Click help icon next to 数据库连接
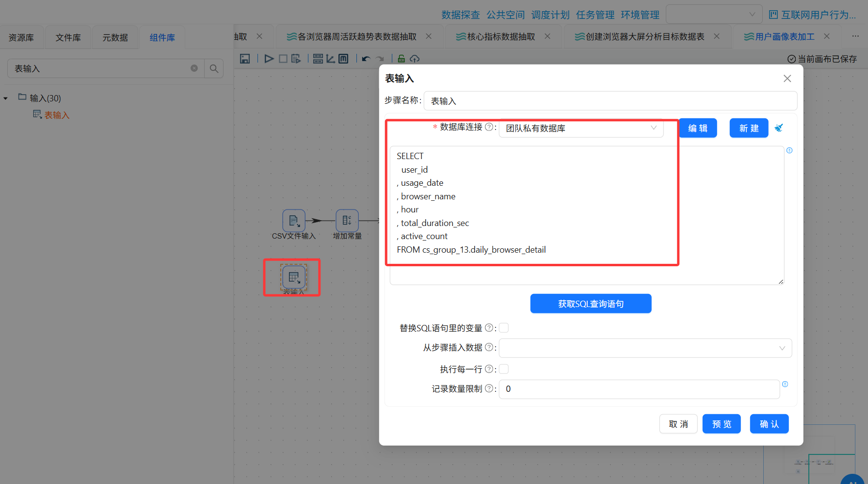The image size is (868, 484). coord(489,127)
